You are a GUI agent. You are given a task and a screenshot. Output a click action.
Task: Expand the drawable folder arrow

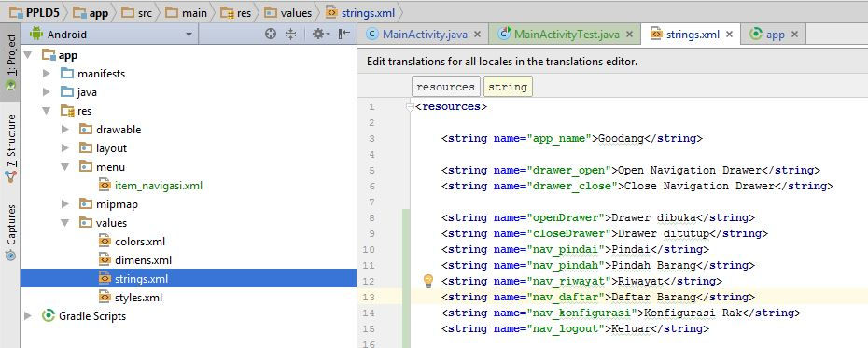click(x=65, y=130)
